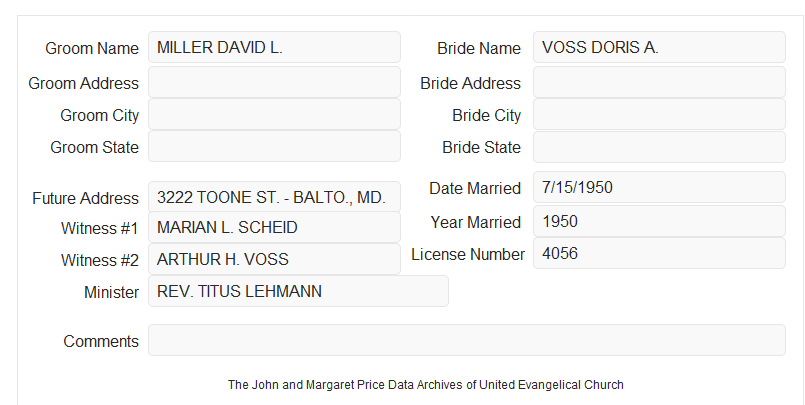
Task: Select the Bride Name field
Action: coord(659,47)
